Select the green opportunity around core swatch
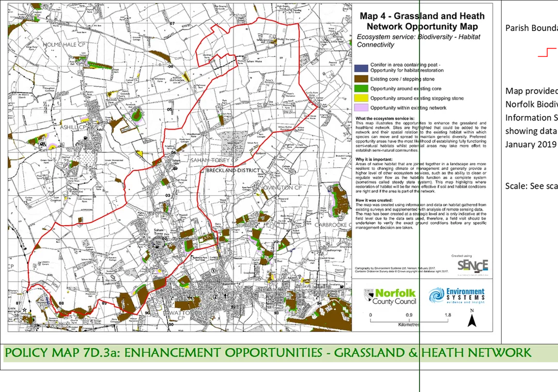Screen dimensions: 558x392 361,88
